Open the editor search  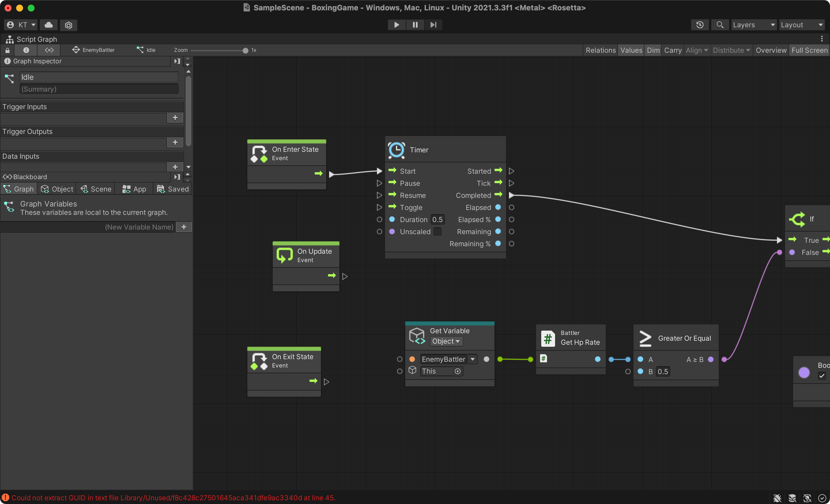click(x=720, y=25)
